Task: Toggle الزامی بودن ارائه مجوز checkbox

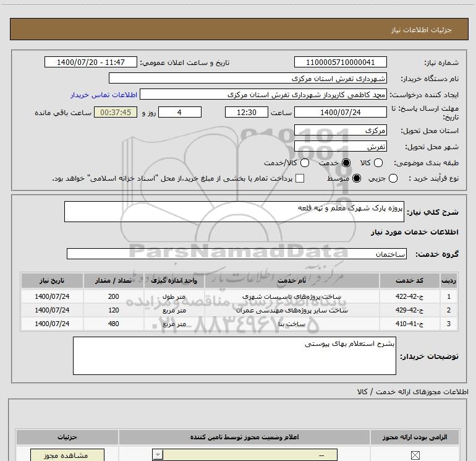Action: click(x=415, y=455)
